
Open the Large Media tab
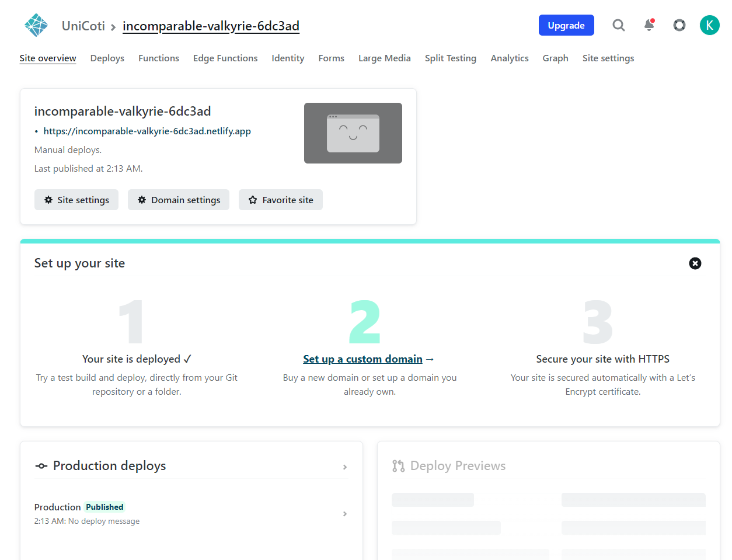point(385,58)
